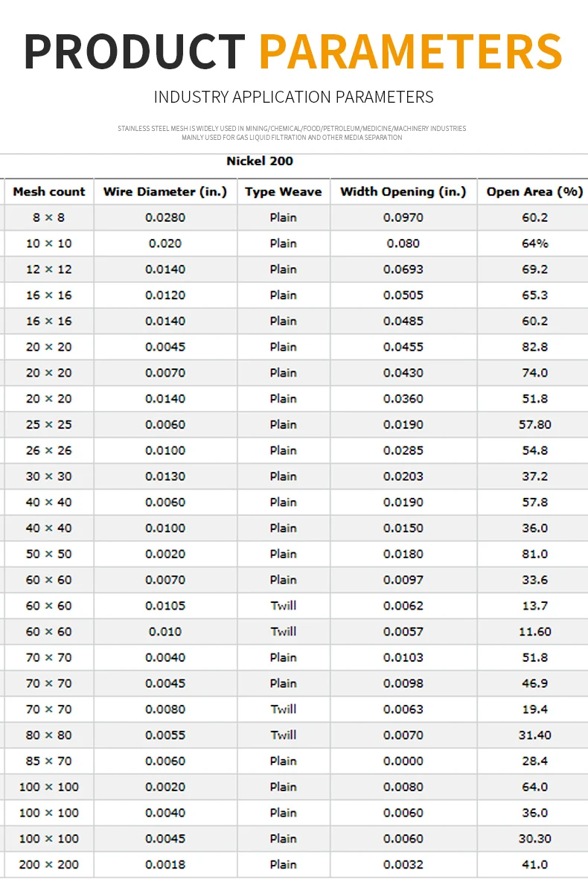Select the 0.0105 wire diameter cell
Viewport: 588px width, 882px height.
pyautogui.click(x=165, y=606)
